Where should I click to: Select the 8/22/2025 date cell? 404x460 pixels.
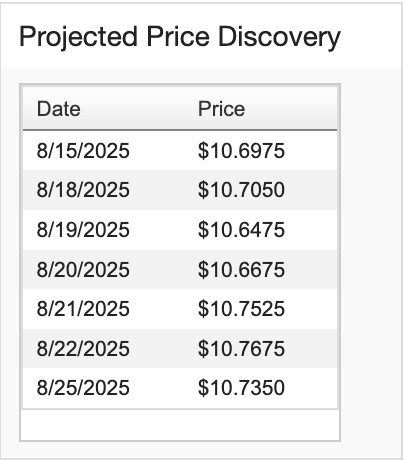point(83,349)
